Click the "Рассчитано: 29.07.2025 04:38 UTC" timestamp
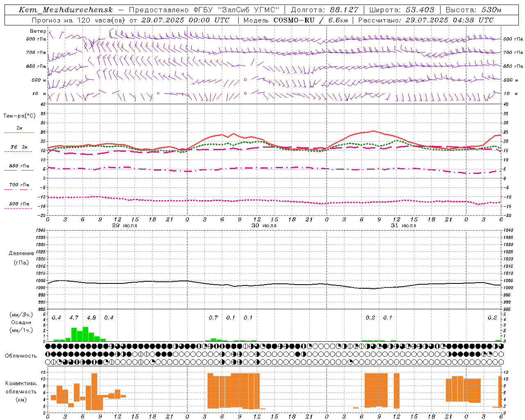This screenshot has width=525, height=420. tap(426, 20)
